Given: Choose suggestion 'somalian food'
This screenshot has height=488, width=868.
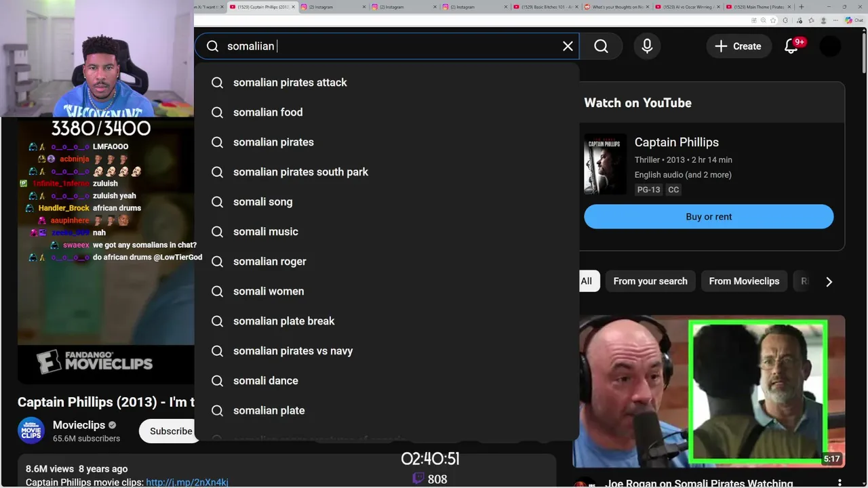Looking at the screenshot, I should (x=387, y=113).
